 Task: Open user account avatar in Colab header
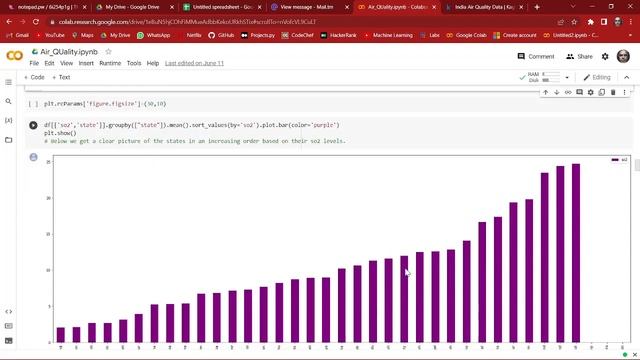(623, 56)
